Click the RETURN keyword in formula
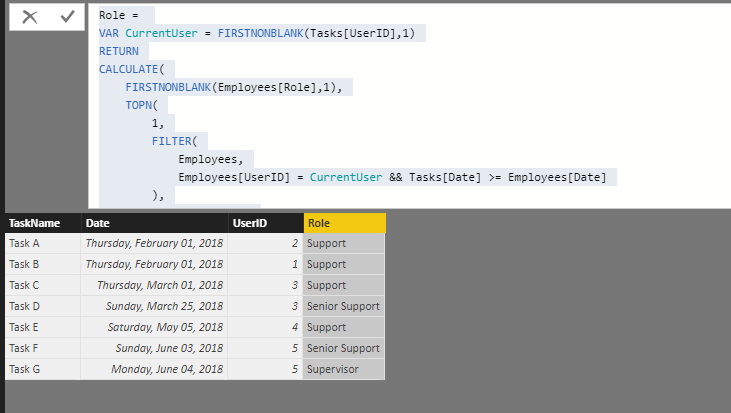 (118, 51)
